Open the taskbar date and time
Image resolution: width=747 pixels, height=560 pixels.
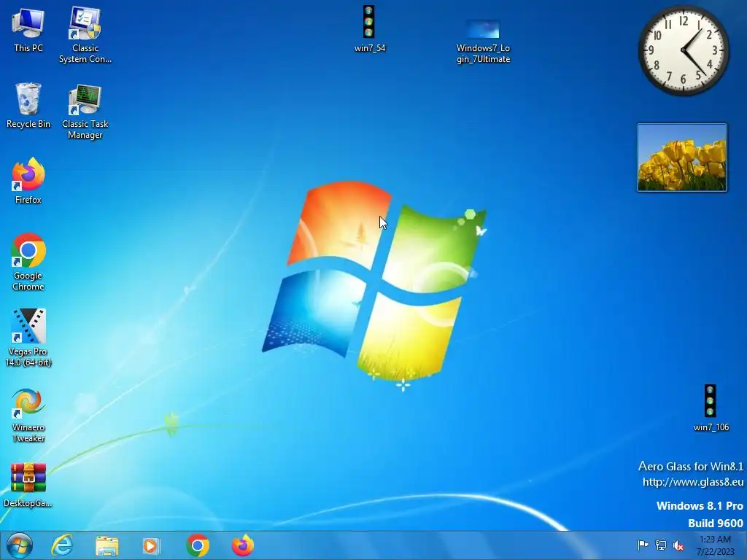715,545
